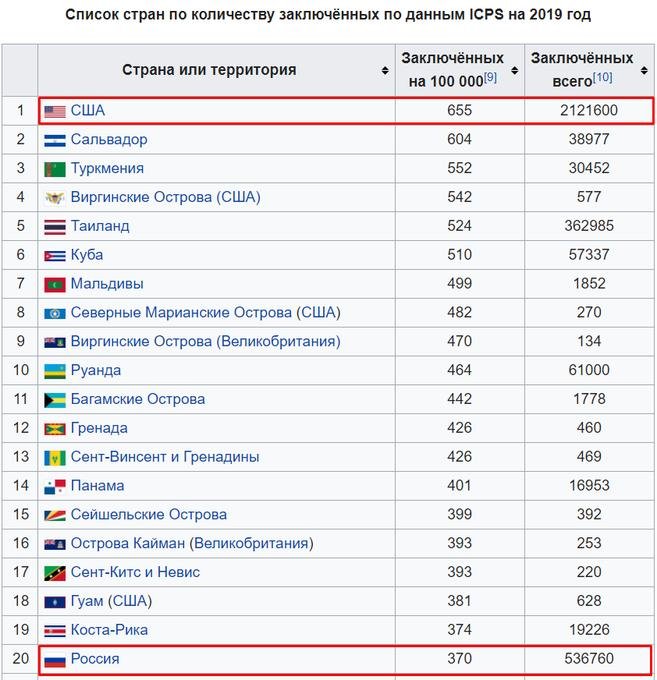This screenshot has height=680, width=657.
Task: Open footnote reference [10]
Action: pos(602,78)
